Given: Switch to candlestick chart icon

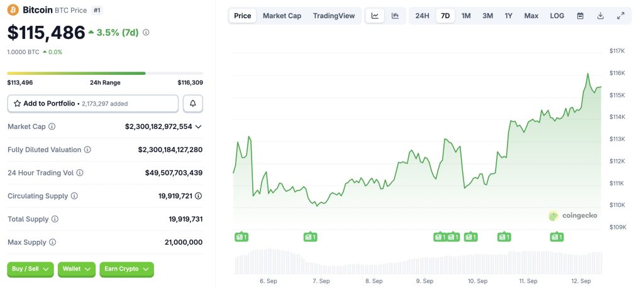Looking at the screenshot, I should pyautogui.click(x=395, y=16).
